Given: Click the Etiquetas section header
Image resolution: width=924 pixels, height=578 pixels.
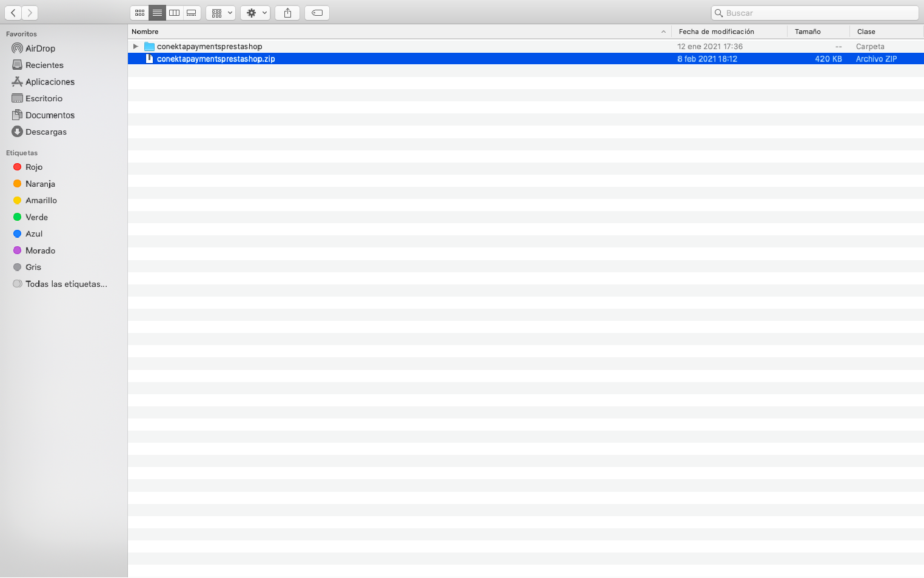Looking at the screenshot, I should pyautogui.click(x=22, y=153).
